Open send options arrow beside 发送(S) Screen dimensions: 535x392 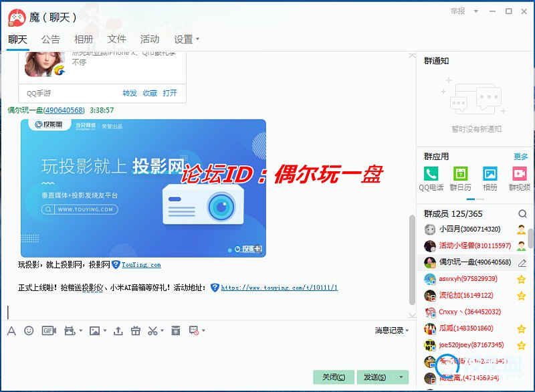401,377
